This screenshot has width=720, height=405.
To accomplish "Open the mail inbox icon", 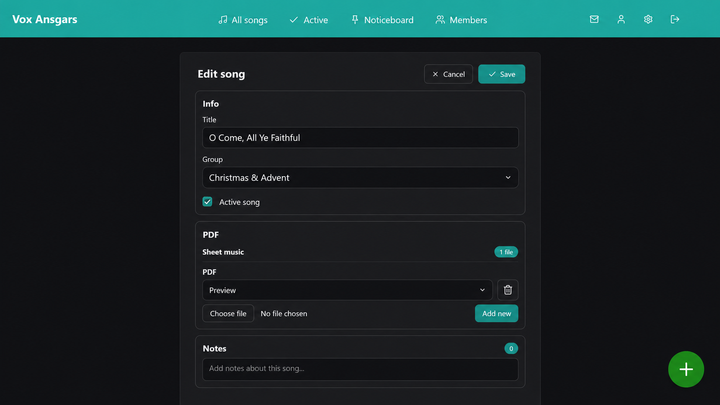I will click(x=594, y=19).
